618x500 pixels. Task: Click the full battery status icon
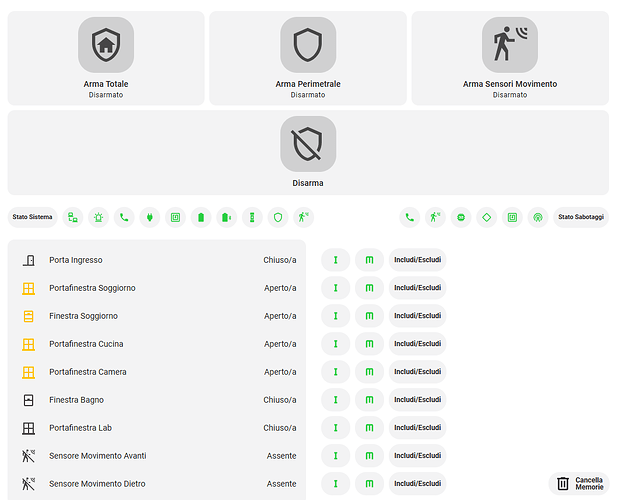(201, 217)
